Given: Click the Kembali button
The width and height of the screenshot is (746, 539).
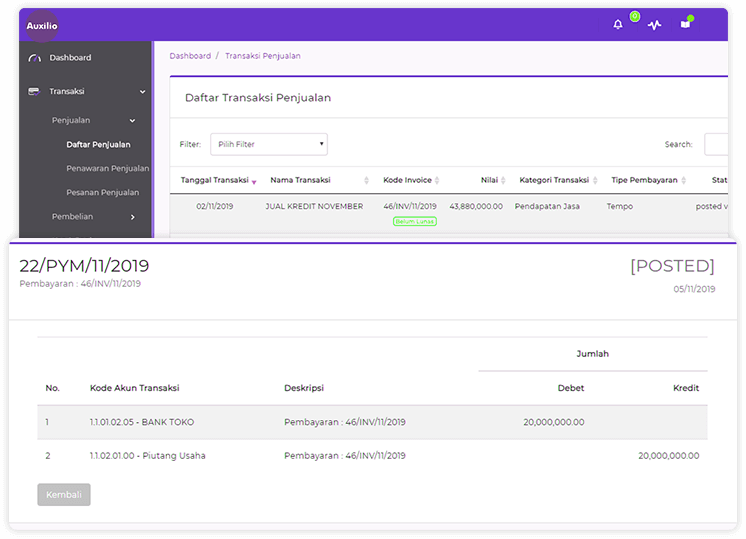Looking at the screenshot, I should click(x=64, y=495).
